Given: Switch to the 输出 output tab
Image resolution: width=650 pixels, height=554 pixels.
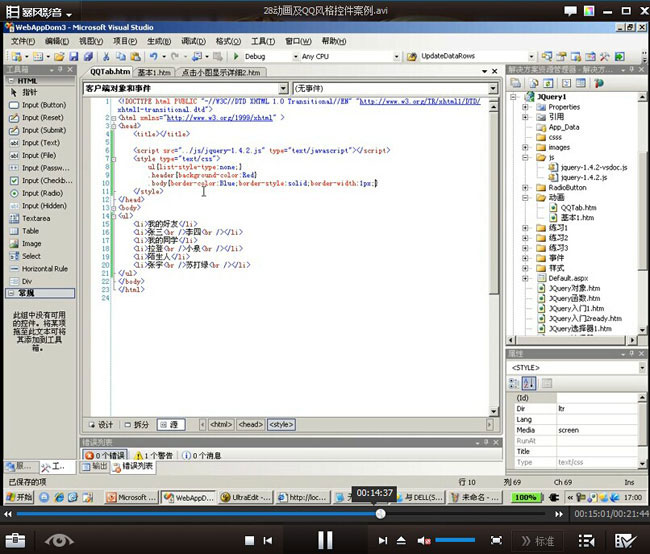Looking at the screenshot, I should coord(95,467).
